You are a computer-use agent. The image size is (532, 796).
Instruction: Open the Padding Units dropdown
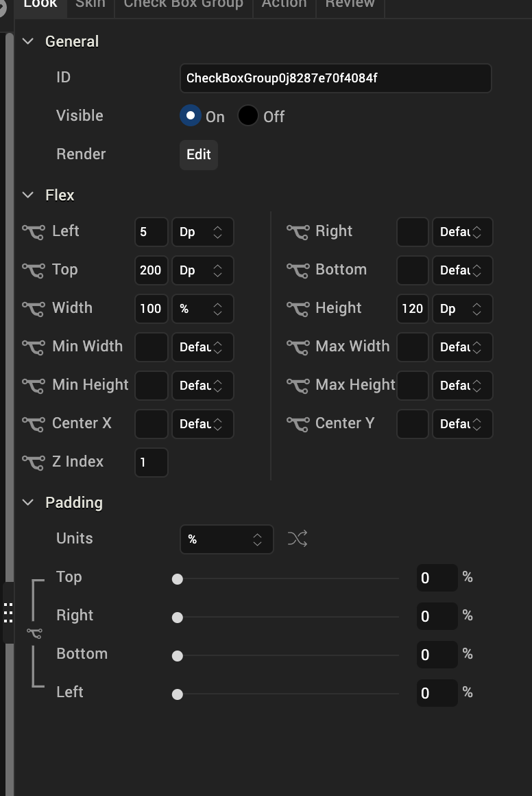click(226, 539)
